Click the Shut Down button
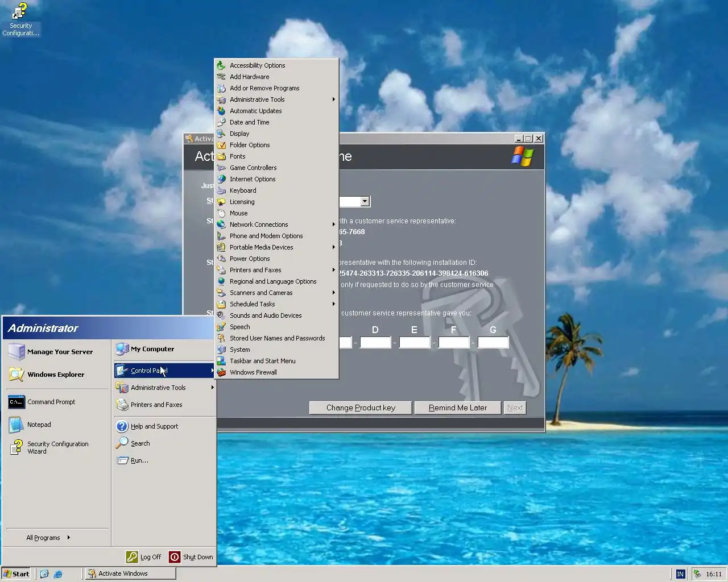 click(x=192, y=557)
